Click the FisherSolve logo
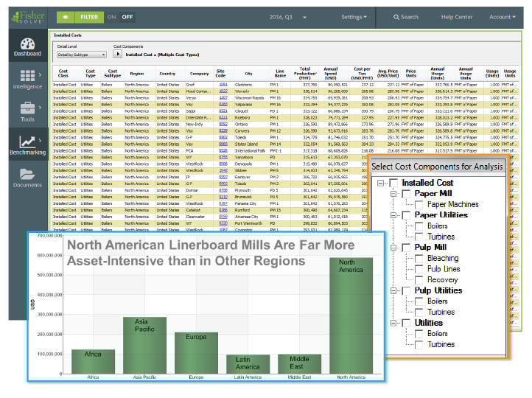 (x=28, y=17)
